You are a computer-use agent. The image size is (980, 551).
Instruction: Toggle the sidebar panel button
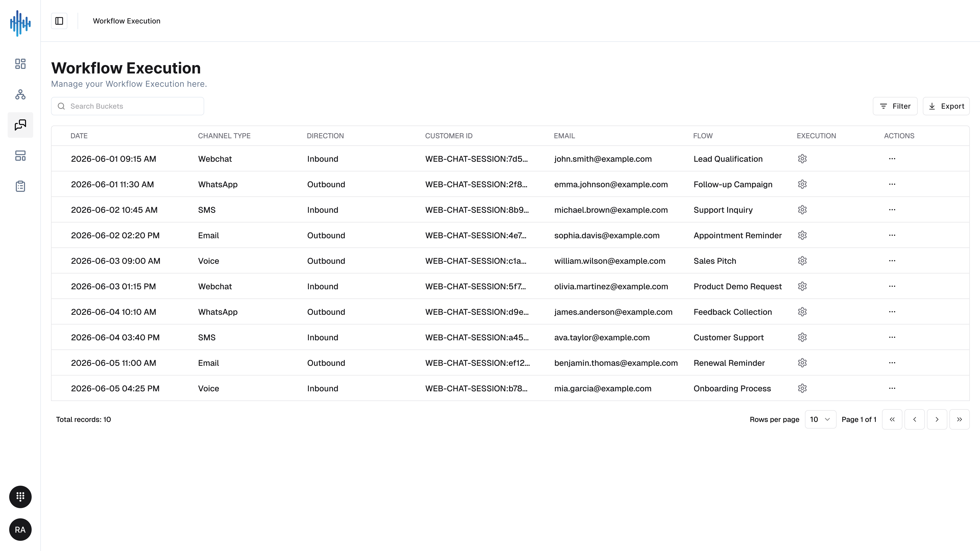(59, 21)
